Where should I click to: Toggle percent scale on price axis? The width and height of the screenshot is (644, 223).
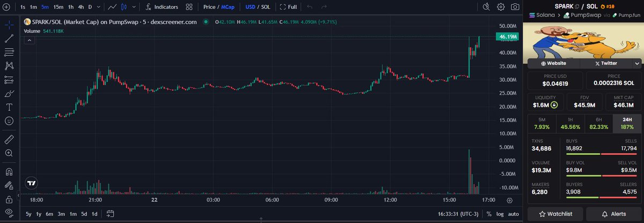click(x=489, y=214)
